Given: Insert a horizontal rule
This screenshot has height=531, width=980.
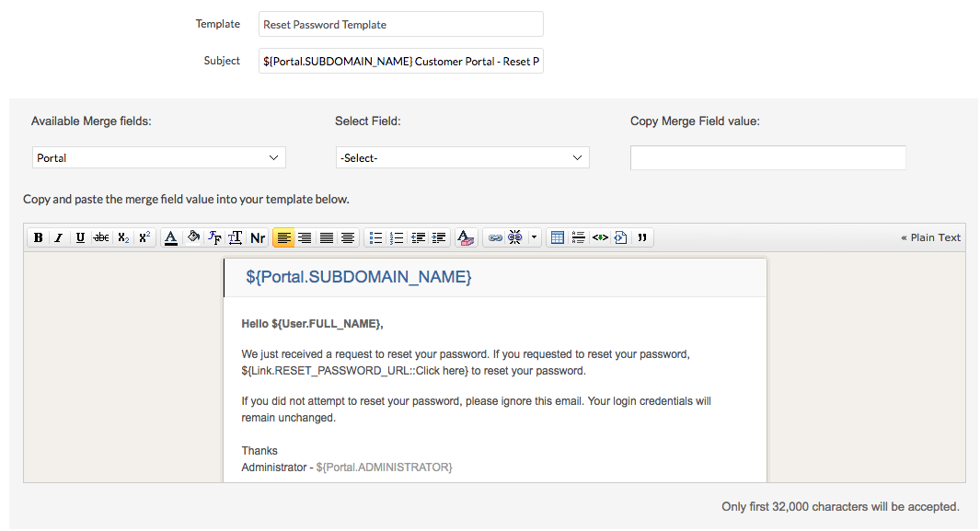Looking at the screenshot, I should tap(579, 237).
